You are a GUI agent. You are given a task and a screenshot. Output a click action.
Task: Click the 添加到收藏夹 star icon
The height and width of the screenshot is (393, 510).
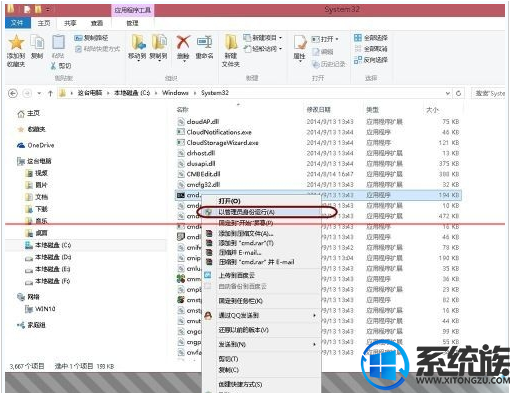pos(16,42)
